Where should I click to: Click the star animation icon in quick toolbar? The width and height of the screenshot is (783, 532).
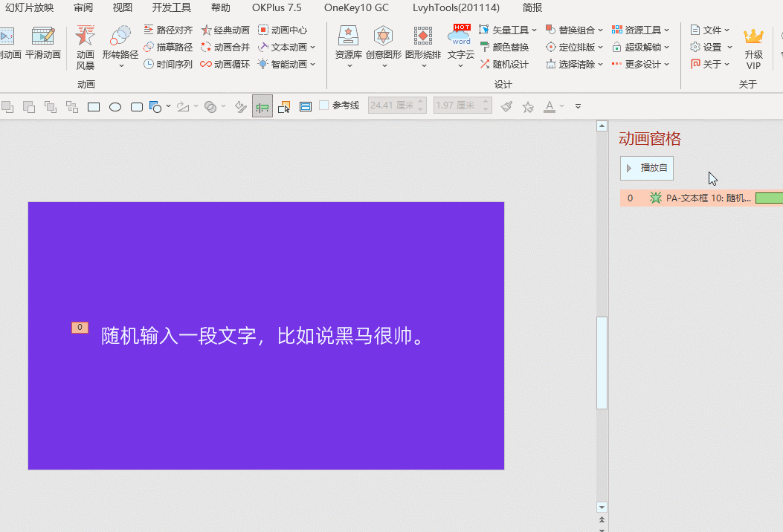pos(528,106)
